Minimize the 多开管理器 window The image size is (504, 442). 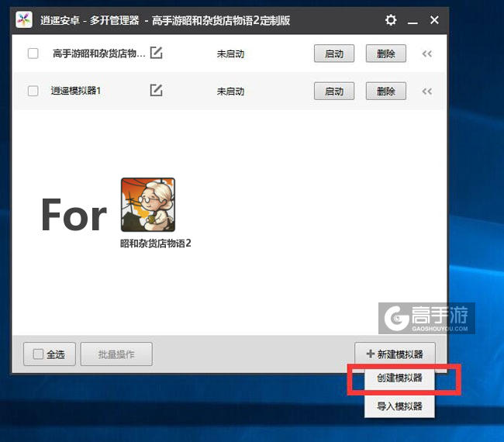click(413, 21)
